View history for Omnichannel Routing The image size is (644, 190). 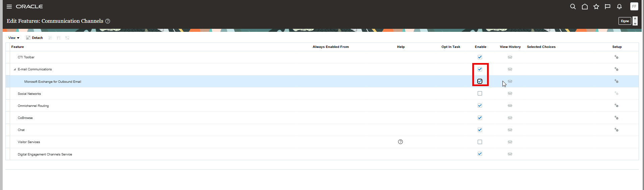510,106
